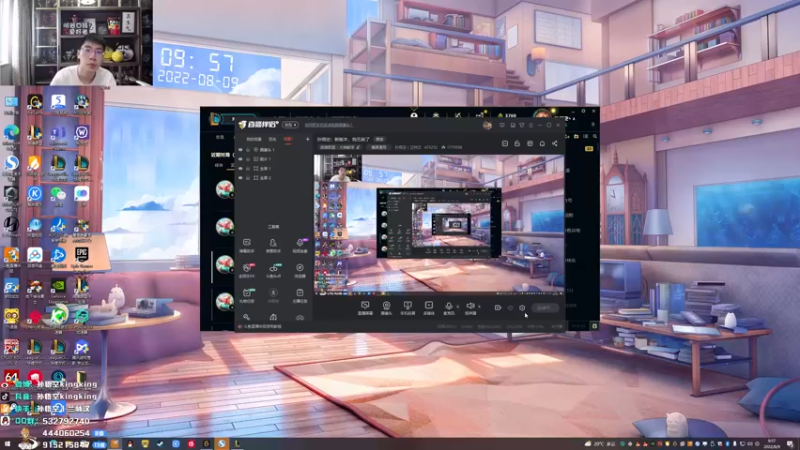This screenshot has width=800, height=450.
Task: Open orientation dropdown next to 直播伴侣 logo
Action: click(290, 125)
